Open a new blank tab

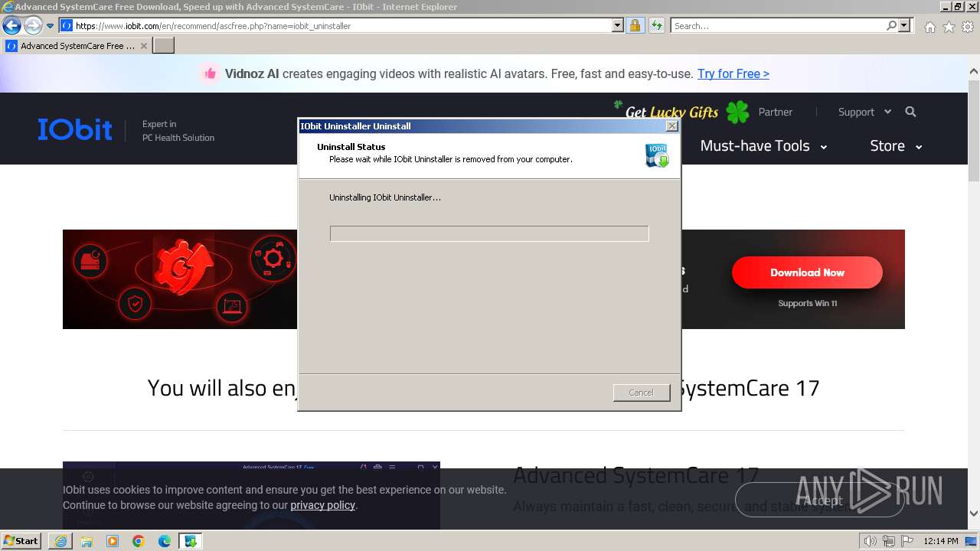[164, 46]
